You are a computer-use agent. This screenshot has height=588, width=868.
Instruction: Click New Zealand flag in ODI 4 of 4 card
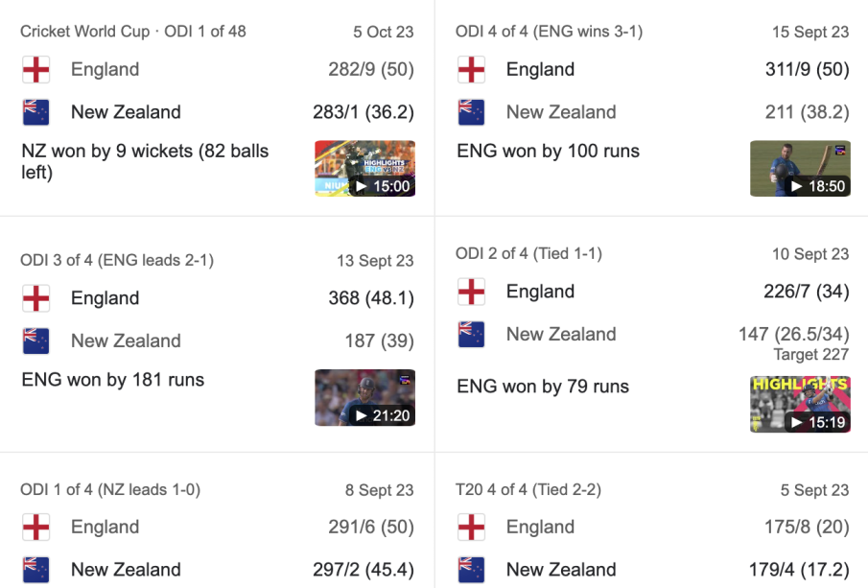click(x=471, y=112)
